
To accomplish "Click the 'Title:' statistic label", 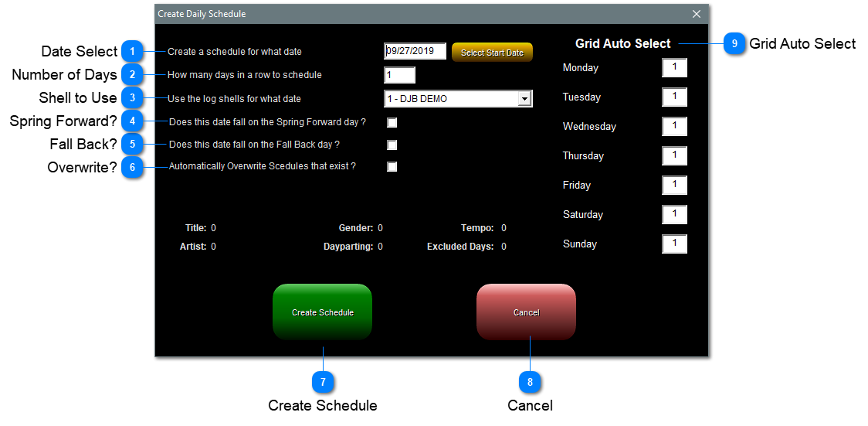I will point(195,227).
